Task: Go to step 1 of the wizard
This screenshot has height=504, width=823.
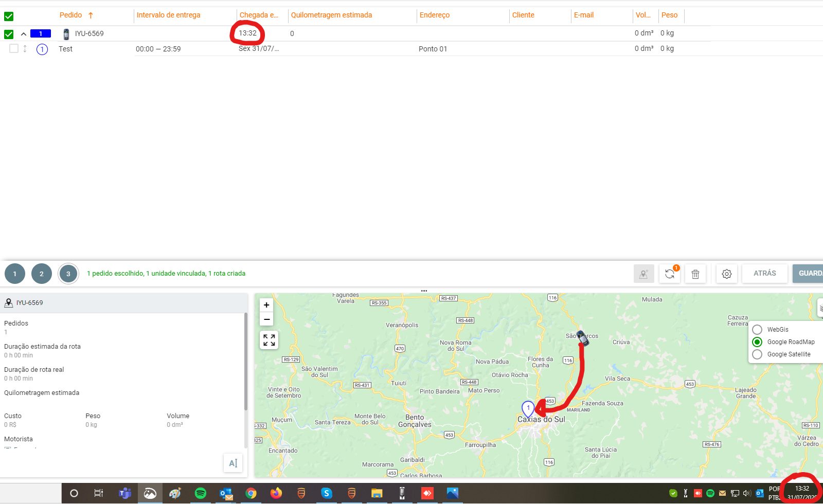Action: pyautogui.click(x=15, y=274)
